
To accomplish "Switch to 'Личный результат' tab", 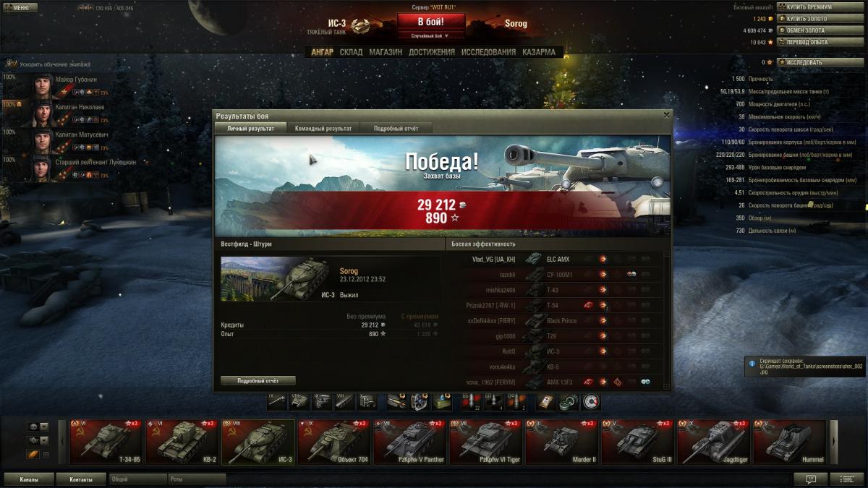I will pos(250,128).
